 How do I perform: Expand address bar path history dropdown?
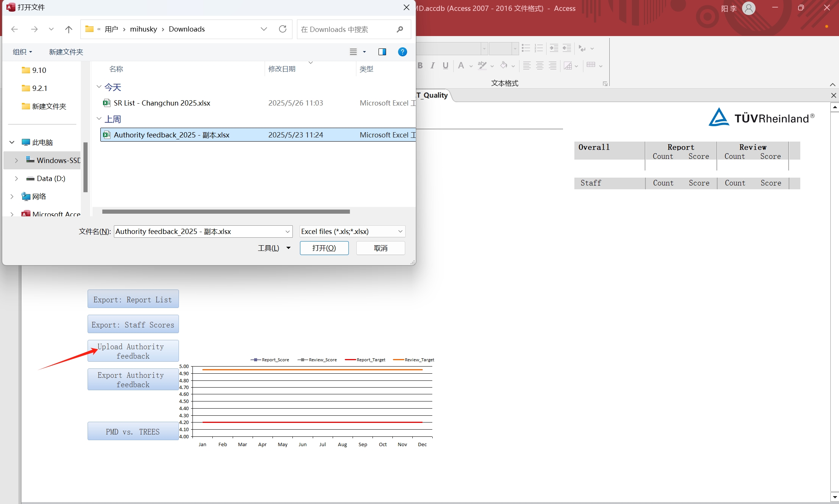(x=264, y=29)
